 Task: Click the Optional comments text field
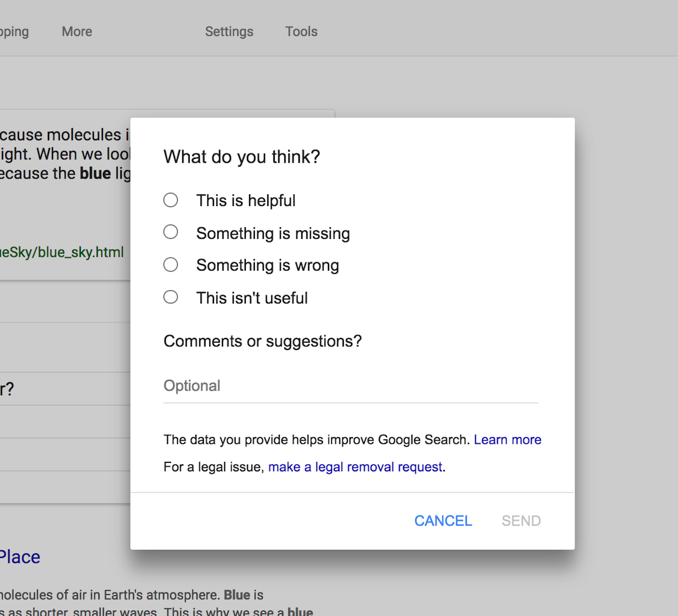[350, 386]
